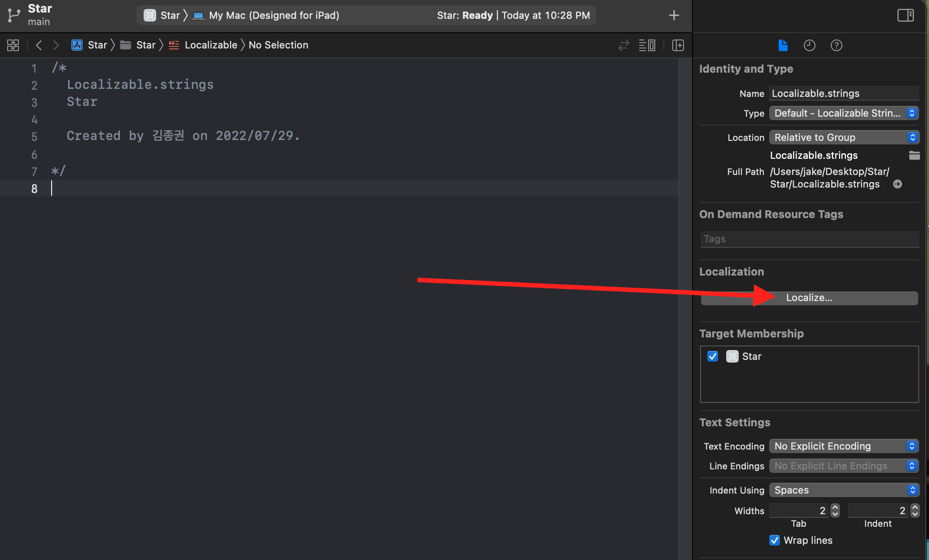Click the plus library button
Image resolution: width=929 pixels, height=560 pixels.
click(674, 15)
